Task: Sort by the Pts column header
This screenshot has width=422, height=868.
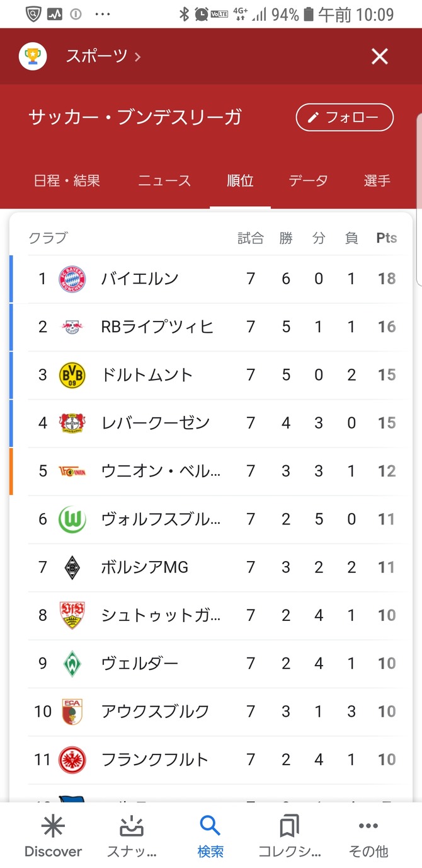Action: tap(387, 238)
